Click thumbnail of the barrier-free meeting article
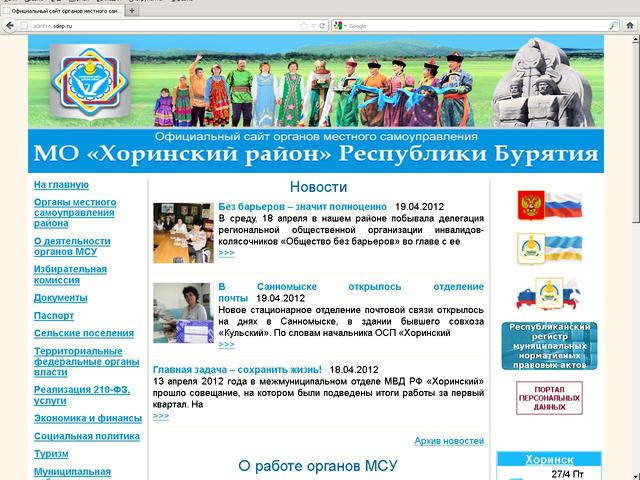 click(183, 233)
